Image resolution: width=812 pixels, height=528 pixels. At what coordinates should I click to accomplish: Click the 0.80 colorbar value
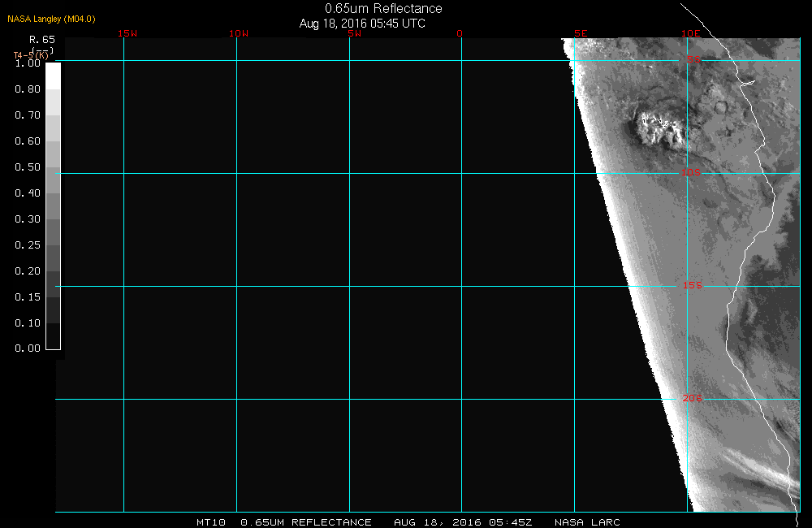28,89
